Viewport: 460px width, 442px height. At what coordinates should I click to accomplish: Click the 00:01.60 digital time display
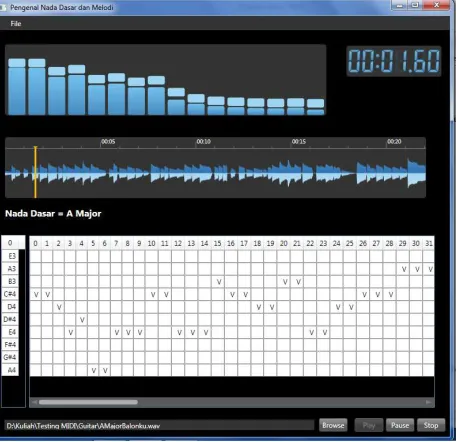coord(394,61)
